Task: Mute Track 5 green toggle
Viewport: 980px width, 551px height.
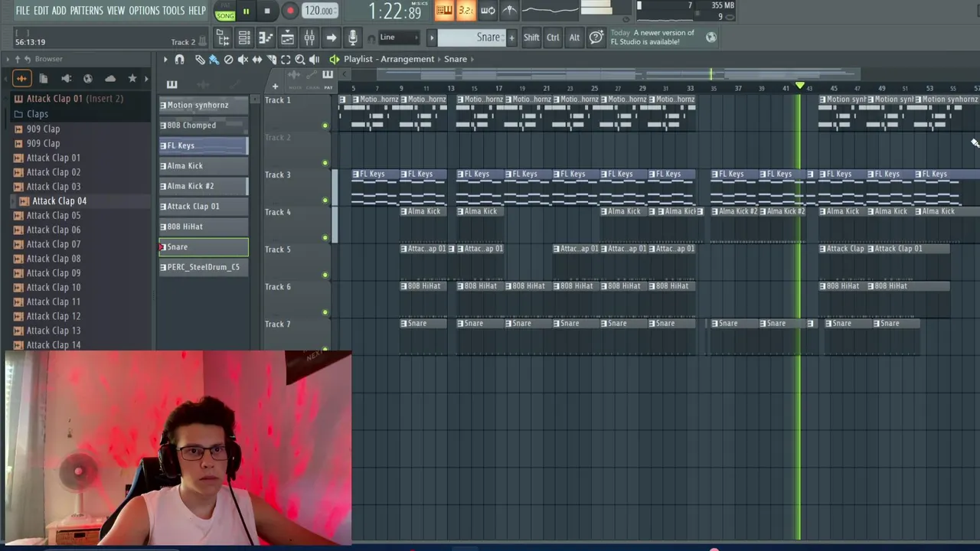Action: coord(325,275)
